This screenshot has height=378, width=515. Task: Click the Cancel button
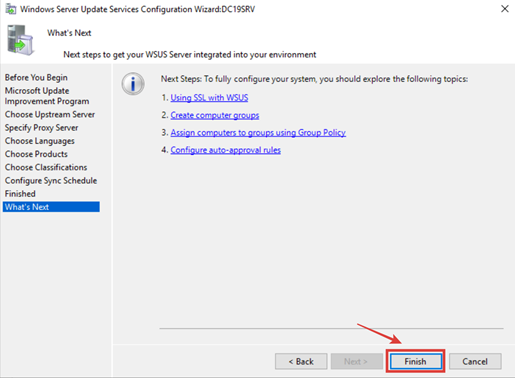pos(475,361)
